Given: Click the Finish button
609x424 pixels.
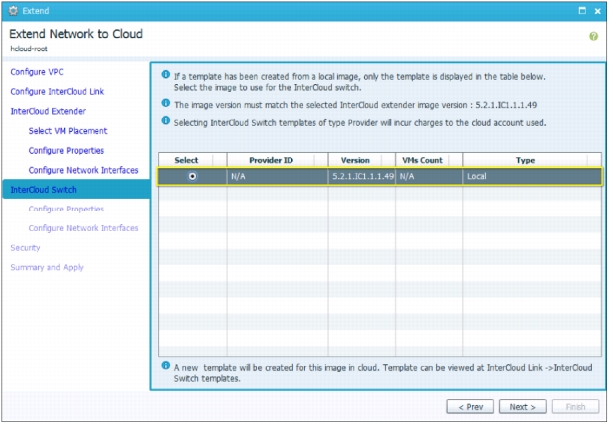Looking at the screenshot, I should [x=575, y=407].
